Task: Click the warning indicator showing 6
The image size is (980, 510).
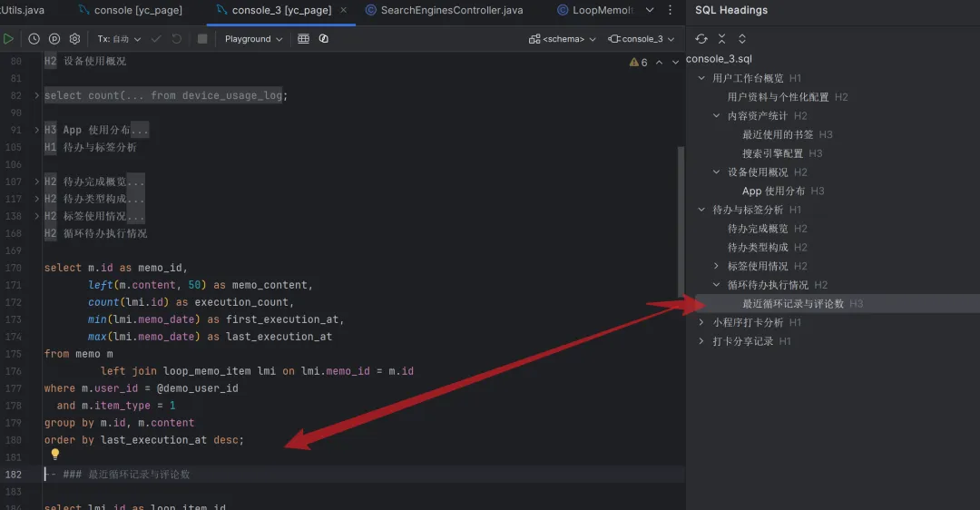Action: pyautogui.click(x=638, y=63)
